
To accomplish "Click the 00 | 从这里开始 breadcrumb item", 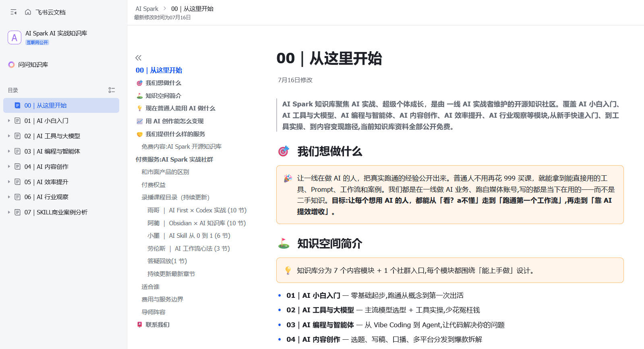I will (x=192, y=9).
